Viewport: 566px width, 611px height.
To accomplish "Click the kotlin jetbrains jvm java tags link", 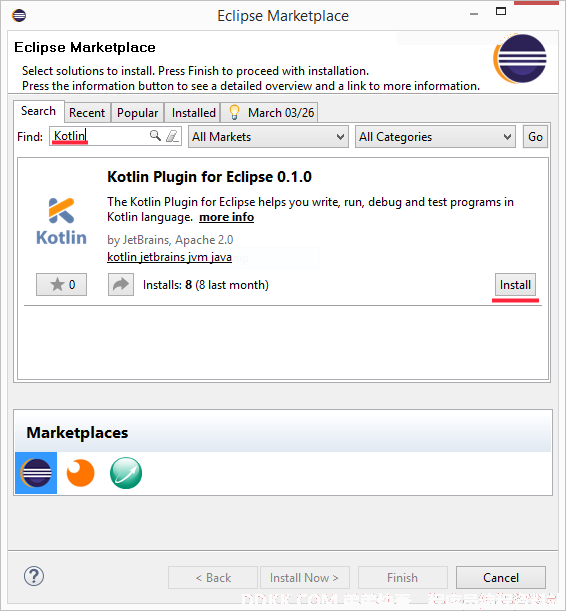I will click(169, 257).
